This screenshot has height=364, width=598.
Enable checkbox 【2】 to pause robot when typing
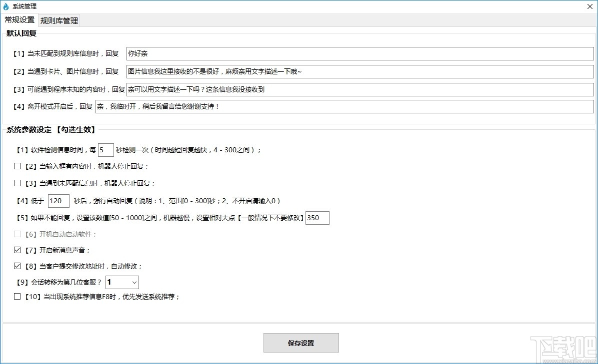tap(17, 166)
